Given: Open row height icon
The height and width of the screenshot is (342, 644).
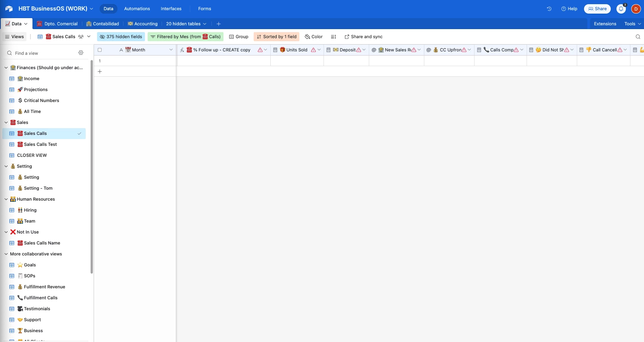Looking at the screenshot, I should (333, 37).
